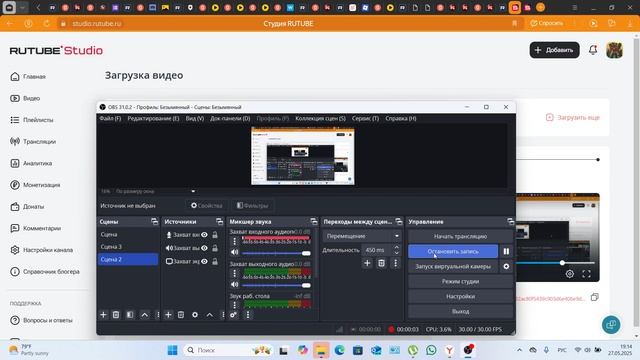Open scene filters icon in the Сцены panel
The image size is (640, 360).
pos(130,315)
